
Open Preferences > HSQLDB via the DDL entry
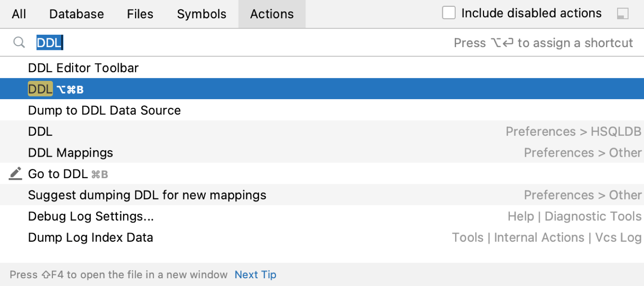click(573, 131)
